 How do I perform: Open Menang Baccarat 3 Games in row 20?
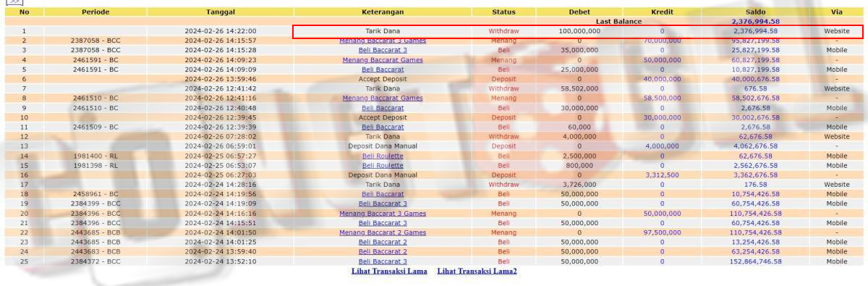click(x=383, y=214)
